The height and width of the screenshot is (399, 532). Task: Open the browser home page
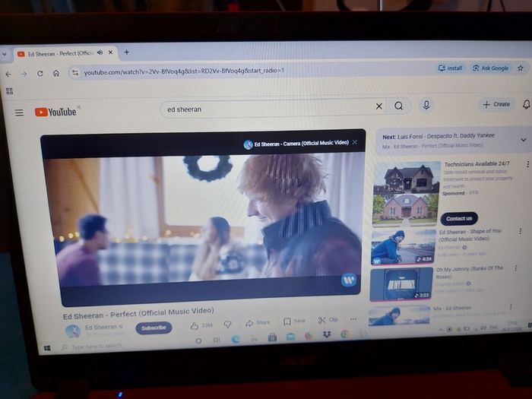[x=56, y=73]
